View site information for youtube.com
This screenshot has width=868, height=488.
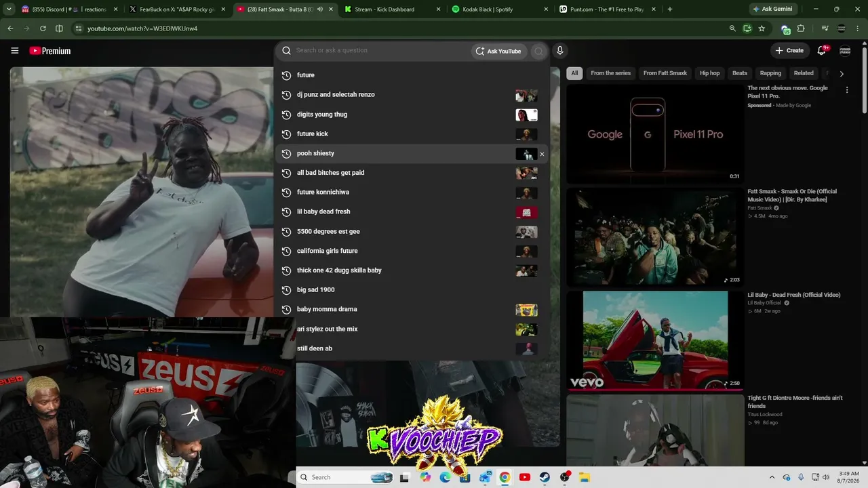click(79, 28)
